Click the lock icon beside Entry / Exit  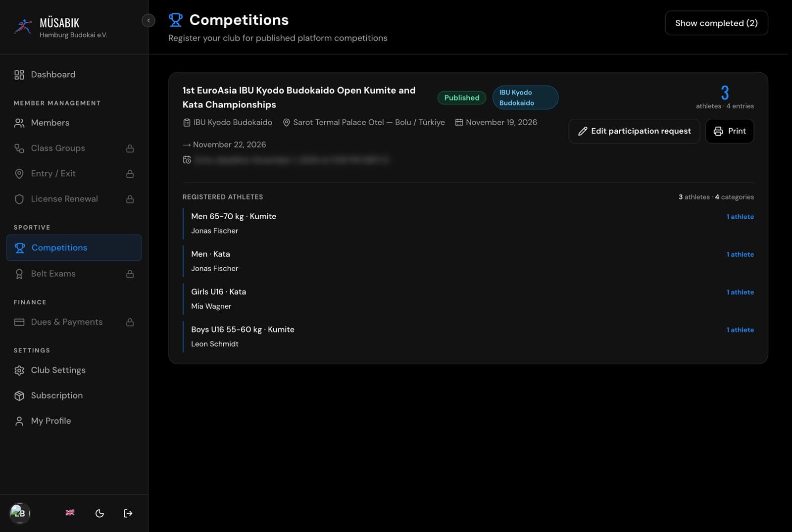130,174
